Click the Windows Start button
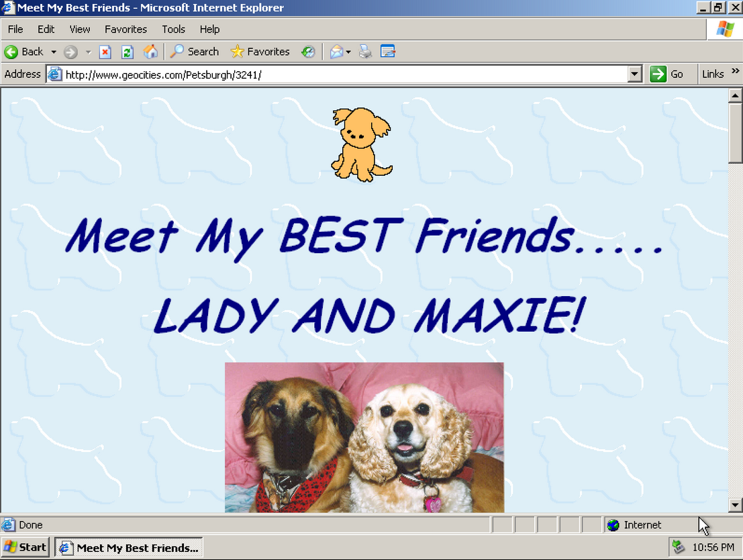This screenshot has width=743, height=560. tap(25, 547)
